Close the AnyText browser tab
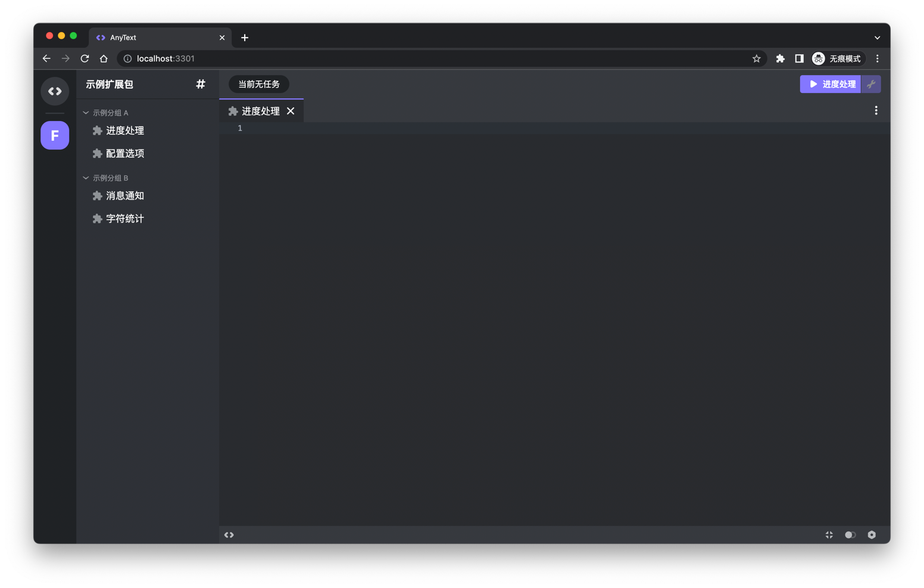 click(x=222, y=38)
